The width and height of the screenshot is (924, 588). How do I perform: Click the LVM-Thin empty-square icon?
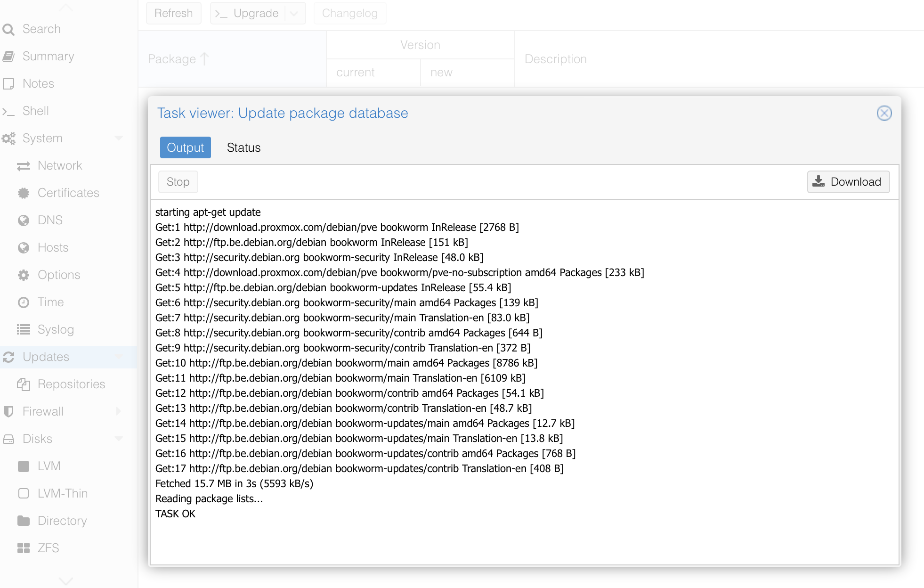coord(24,494)
